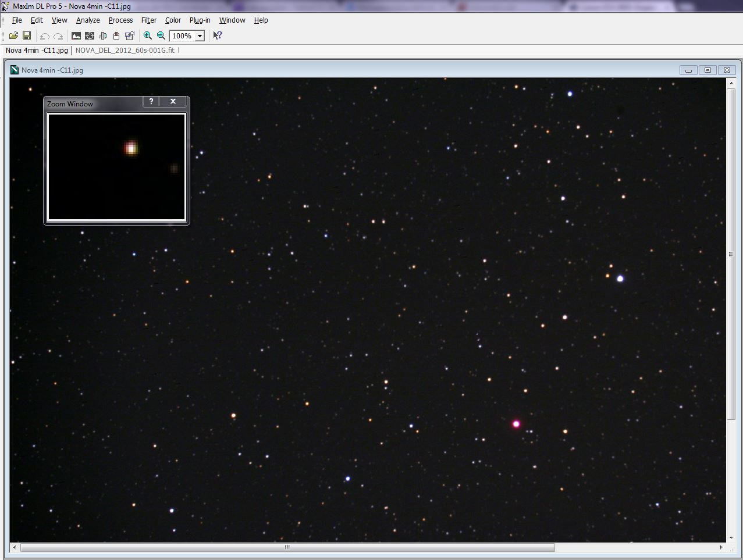This screenshot has width=743, height=560.
Task: Expand the 100% zoom level dropdown
Action: (x=200, y=36)
